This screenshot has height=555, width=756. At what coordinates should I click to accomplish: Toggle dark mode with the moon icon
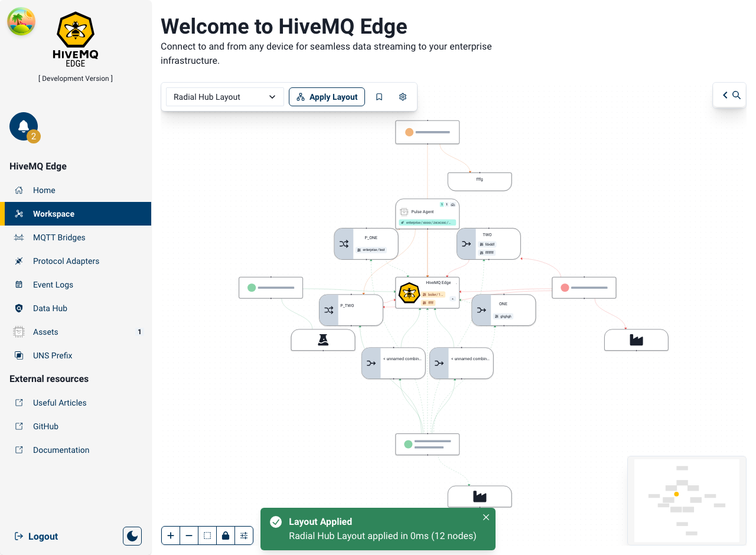(132, 536)
